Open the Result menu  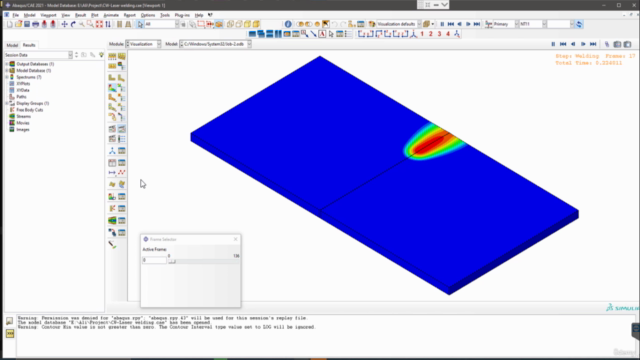pos(80,15)
